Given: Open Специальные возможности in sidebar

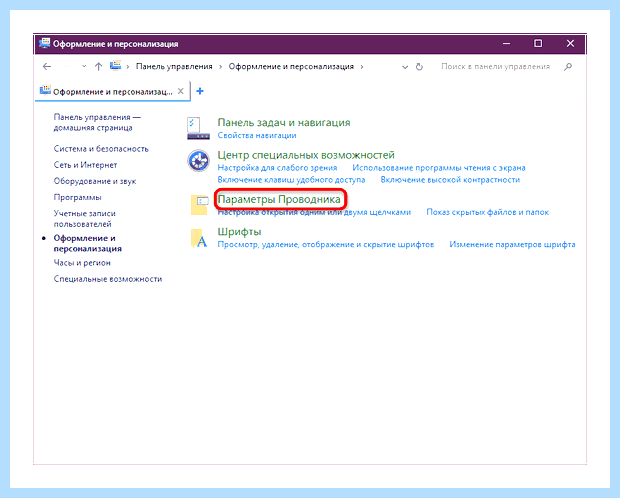Looking at the screenshot, I should [108, 279].
